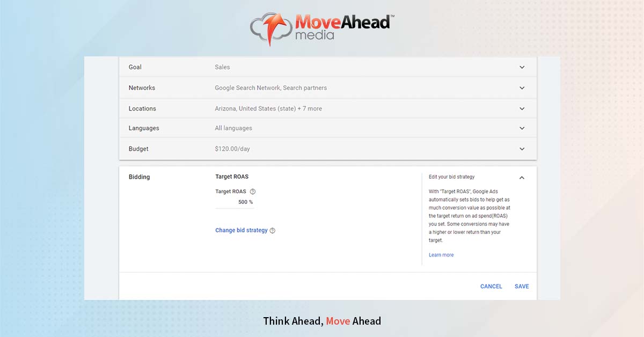Click the Change bid strategy link
Viewport: 644px width, 337px height.
(241, 230)
